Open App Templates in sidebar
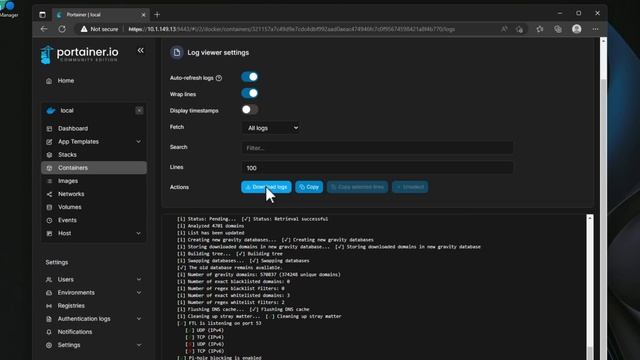 [78, 142]
